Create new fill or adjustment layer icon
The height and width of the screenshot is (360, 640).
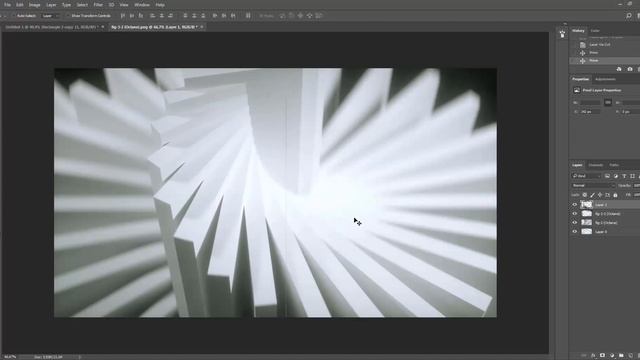pos(612,356)
